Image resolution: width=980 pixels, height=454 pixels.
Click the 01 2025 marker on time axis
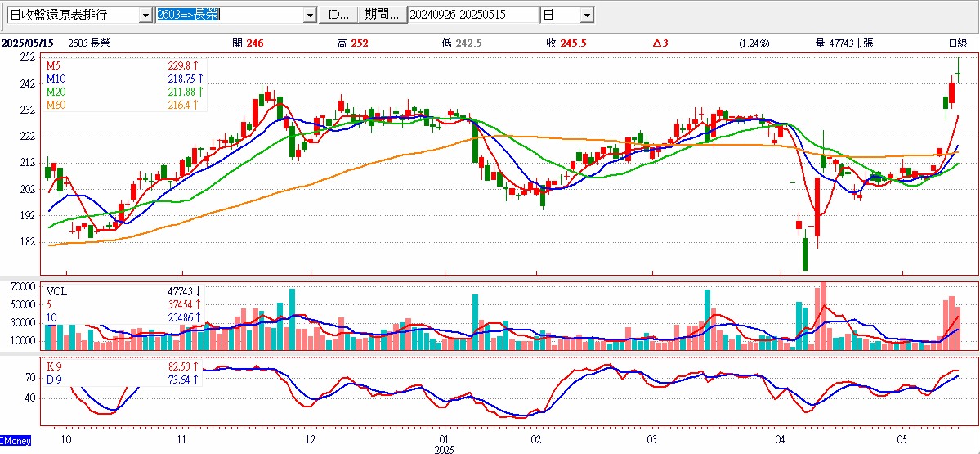tap(445, 444)
